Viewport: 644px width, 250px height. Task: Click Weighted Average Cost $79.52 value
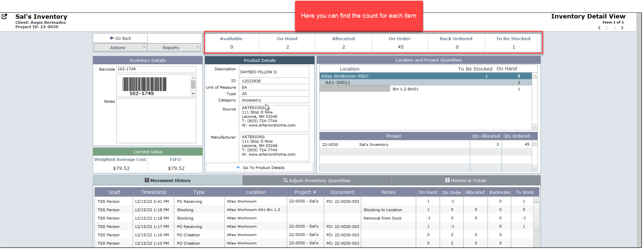pos(121,168)
